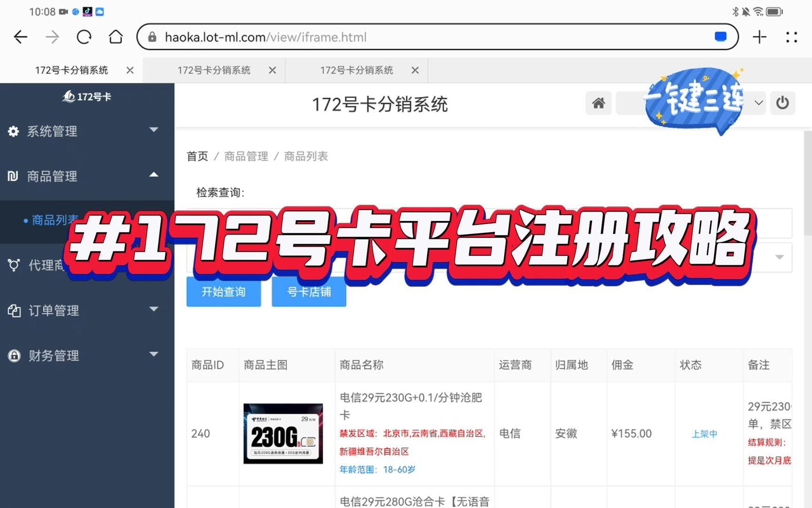
Task: Close the third 172号卡分销系统 tab
Action: [415, 70]
